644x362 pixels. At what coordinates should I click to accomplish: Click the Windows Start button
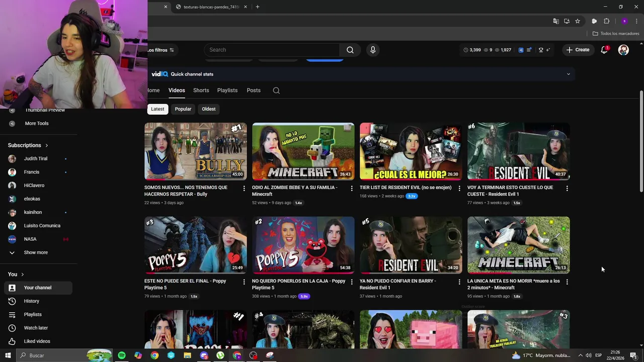tap(8, 355)
